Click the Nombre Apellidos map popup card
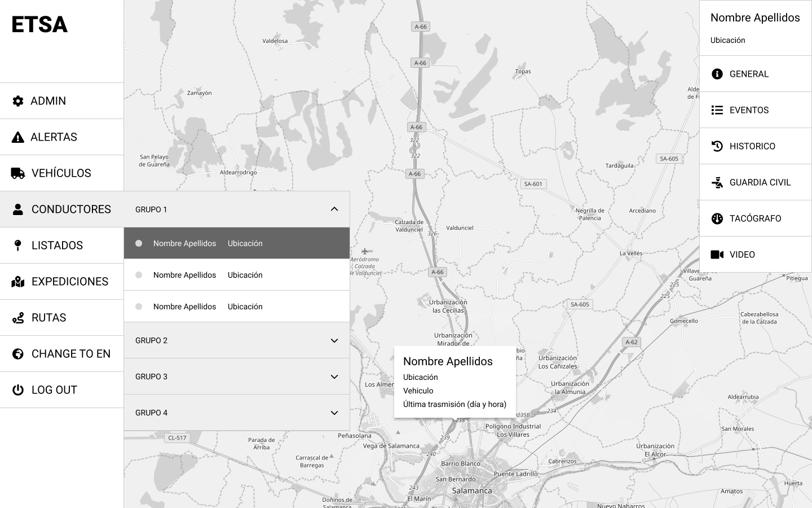Screen dimensions: 812x508 pos(454,382)
